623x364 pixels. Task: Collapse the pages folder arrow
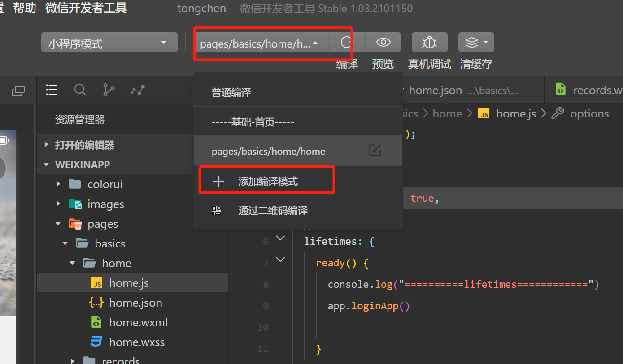tap(58, 224)
